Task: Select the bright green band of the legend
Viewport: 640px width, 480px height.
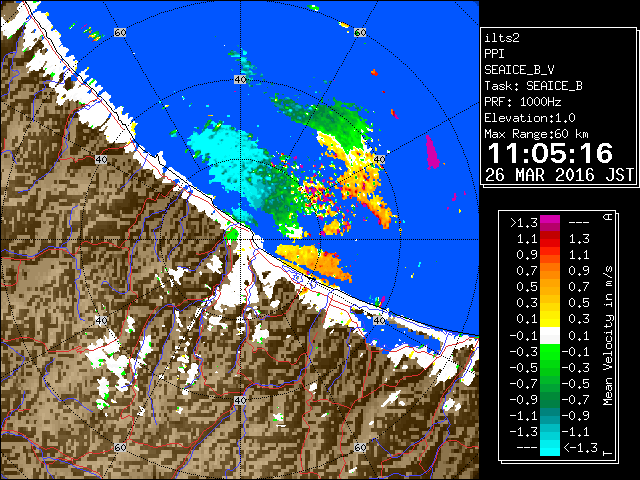Action: (550, 352)
